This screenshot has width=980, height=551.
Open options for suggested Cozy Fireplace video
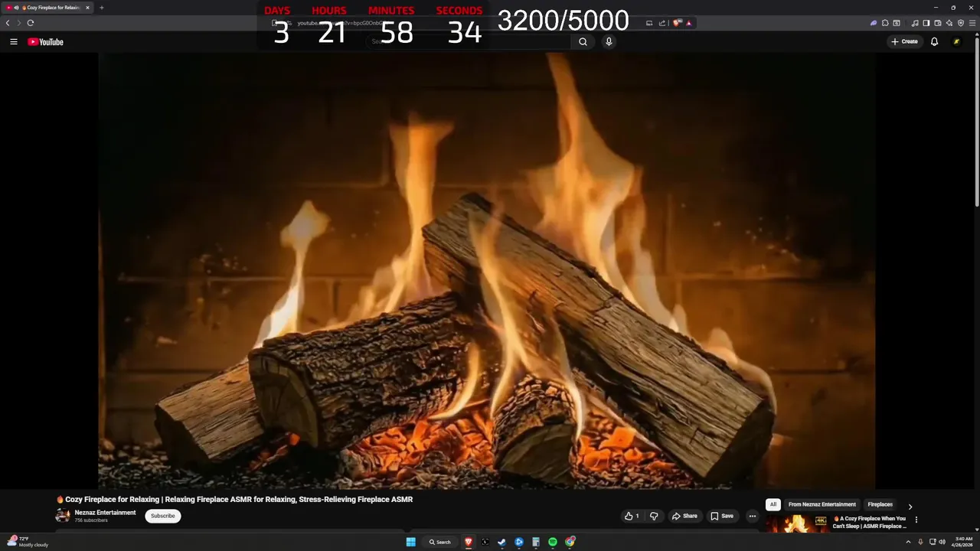(916, 520)
